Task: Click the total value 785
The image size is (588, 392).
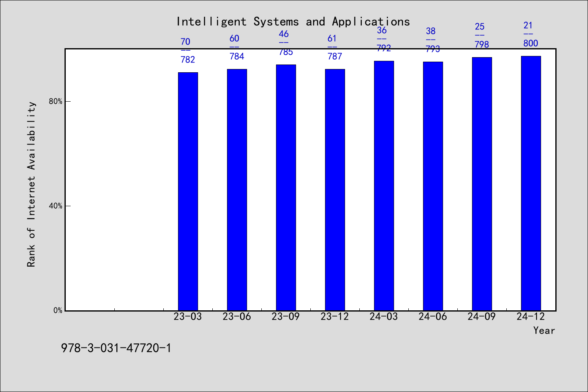Action: coord(286,52)
